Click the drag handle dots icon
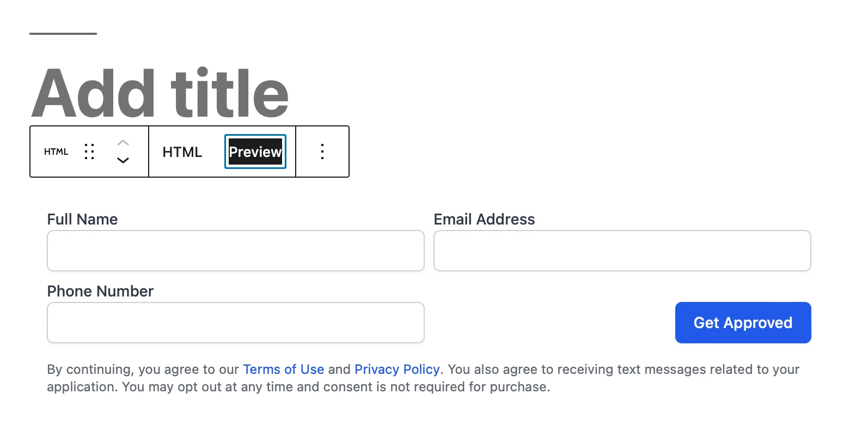The image size is (868, 436). point(90,152)
